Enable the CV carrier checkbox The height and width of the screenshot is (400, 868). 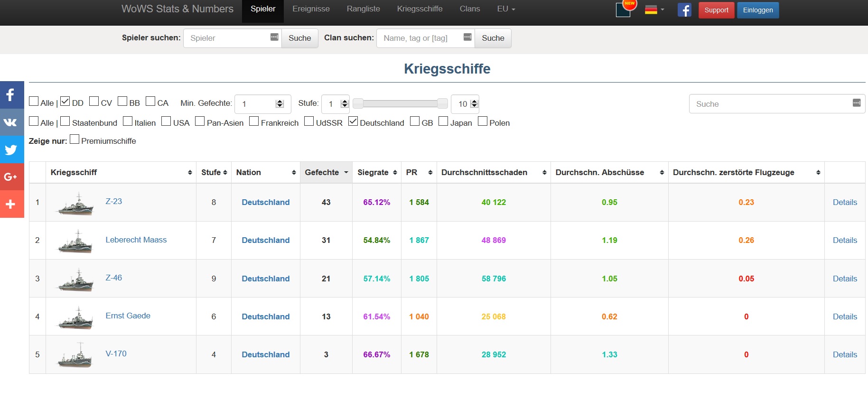94,101
